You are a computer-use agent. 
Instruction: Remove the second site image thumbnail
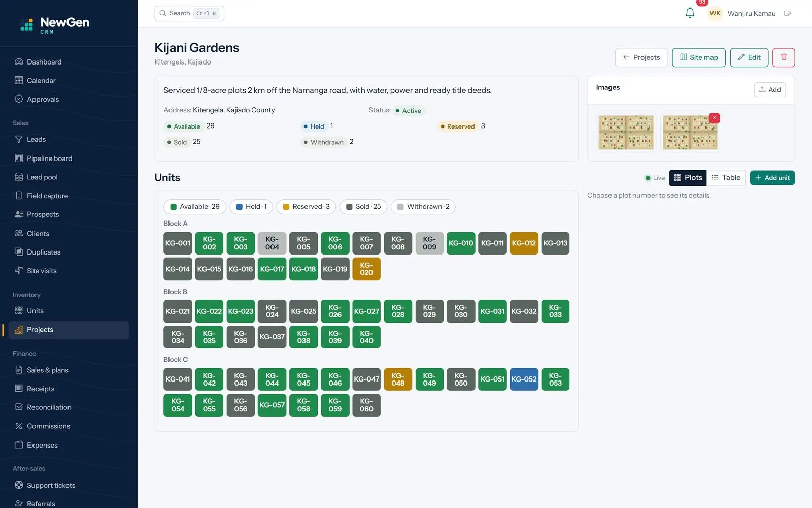[715, 118]
